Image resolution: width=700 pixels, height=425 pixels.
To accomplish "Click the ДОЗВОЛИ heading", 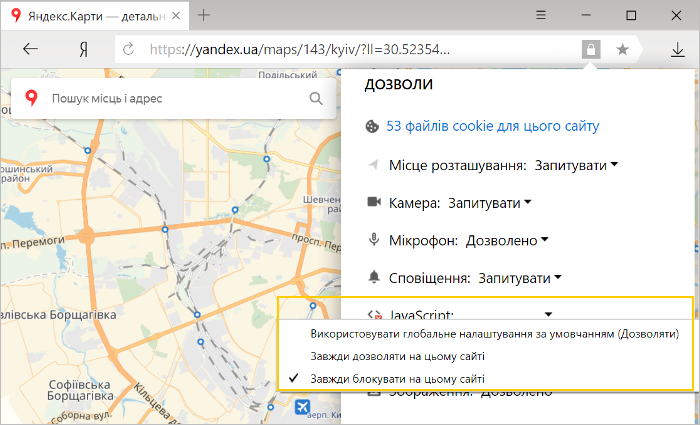I will [x=399, y=84].
